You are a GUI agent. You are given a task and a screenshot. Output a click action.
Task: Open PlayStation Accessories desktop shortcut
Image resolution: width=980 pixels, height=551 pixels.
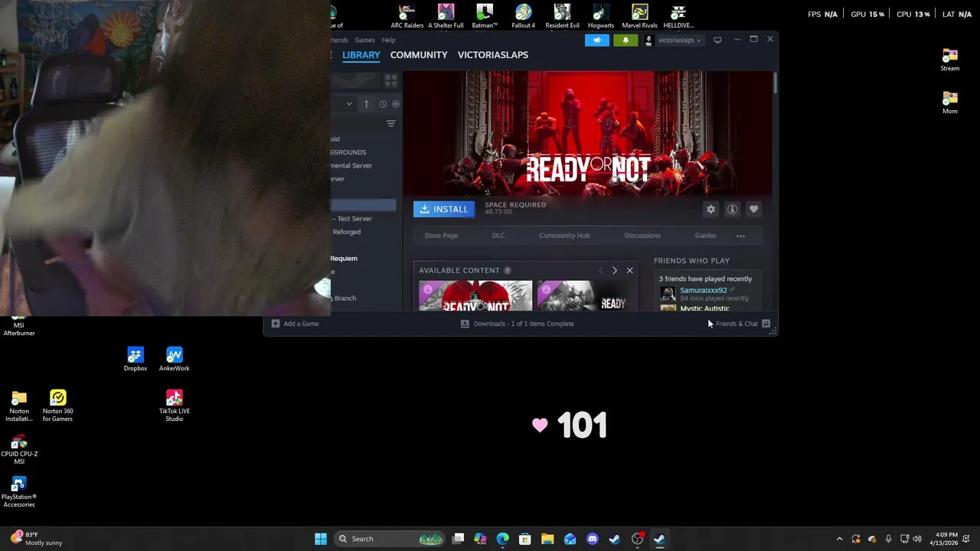coord(19,492)
